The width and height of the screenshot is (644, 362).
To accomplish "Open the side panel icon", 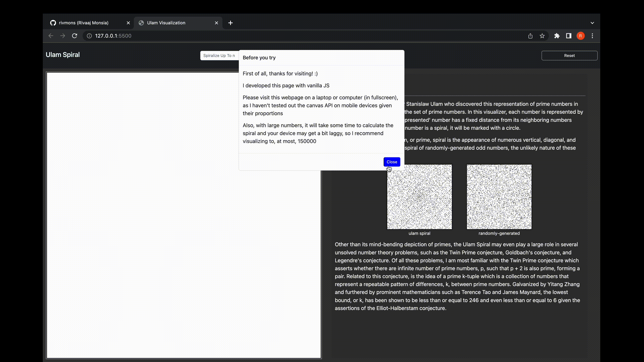I will (x=568, y=36).
